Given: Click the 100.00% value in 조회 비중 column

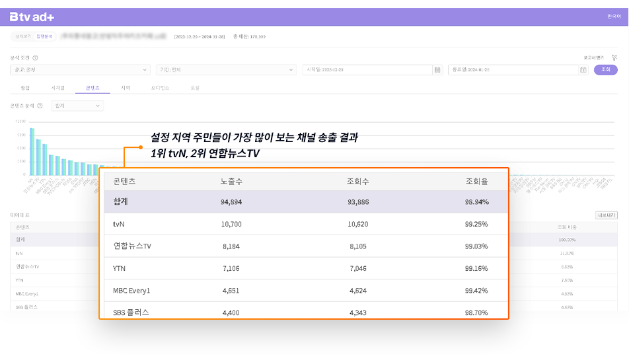Looking at the screenshot, I should click(567, 240).
